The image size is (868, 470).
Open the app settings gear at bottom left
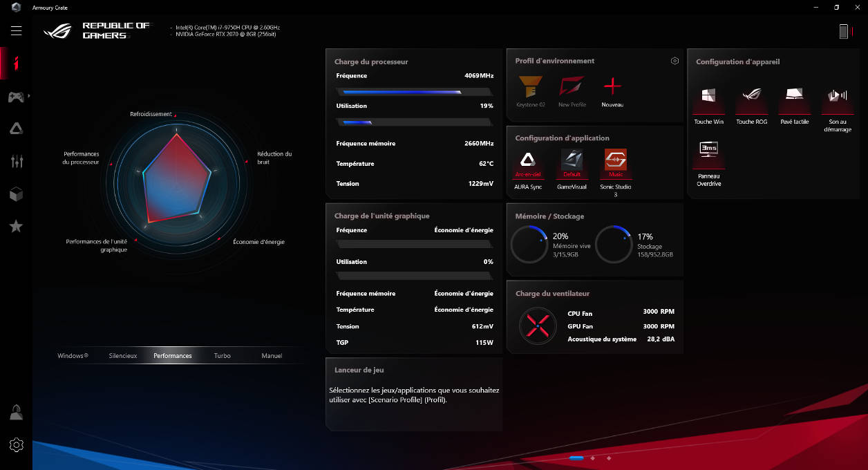coord(16,444)
